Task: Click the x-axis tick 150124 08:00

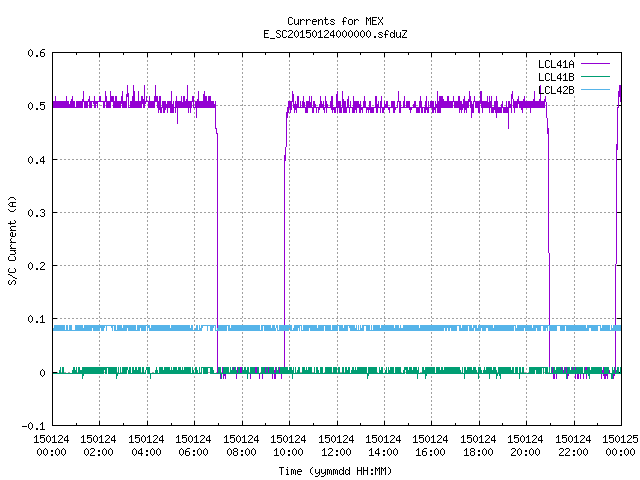Action: coord(241,446)
